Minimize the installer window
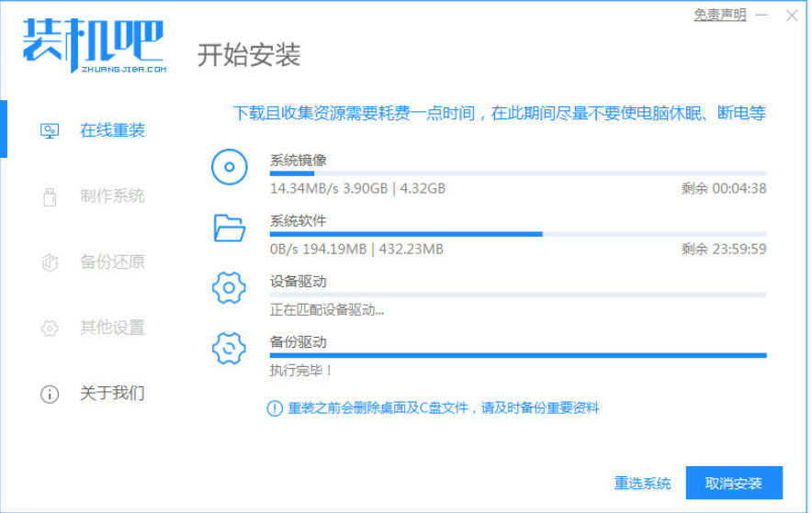This screenshot has width=812, height=513. pyautogui.click(x=762, y=16)
